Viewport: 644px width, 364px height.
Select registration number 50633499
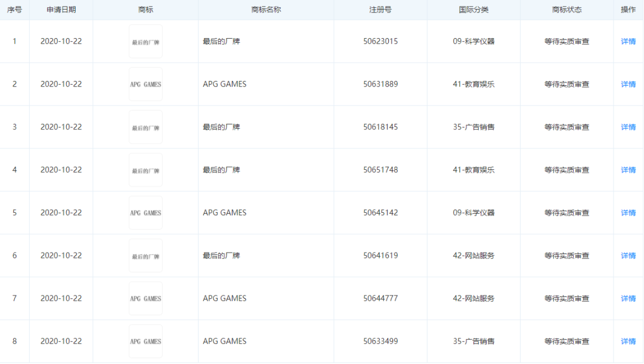(380, 341)
